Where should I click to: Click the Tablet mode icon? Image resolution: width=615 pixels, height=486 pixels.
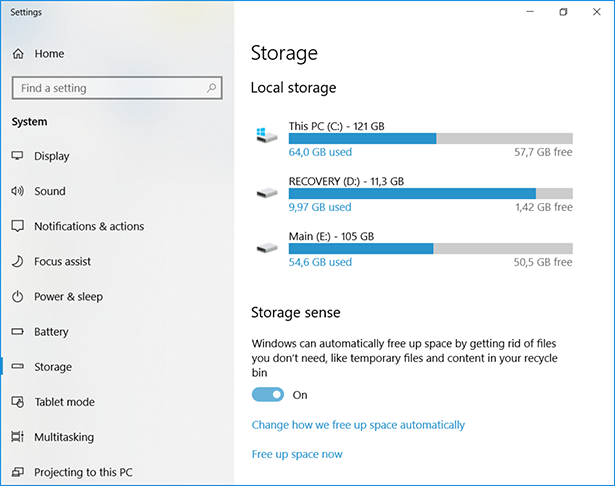pos(17,402)
